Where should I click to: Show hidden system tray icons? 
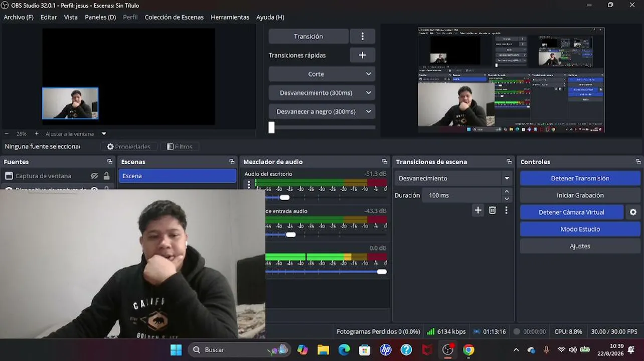click(516, 350)
